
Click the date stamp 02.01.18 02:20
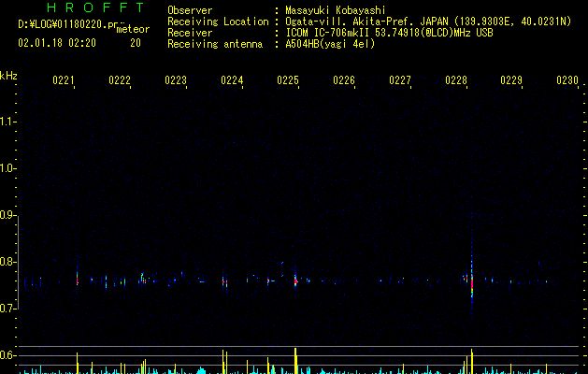click(57, 43)
